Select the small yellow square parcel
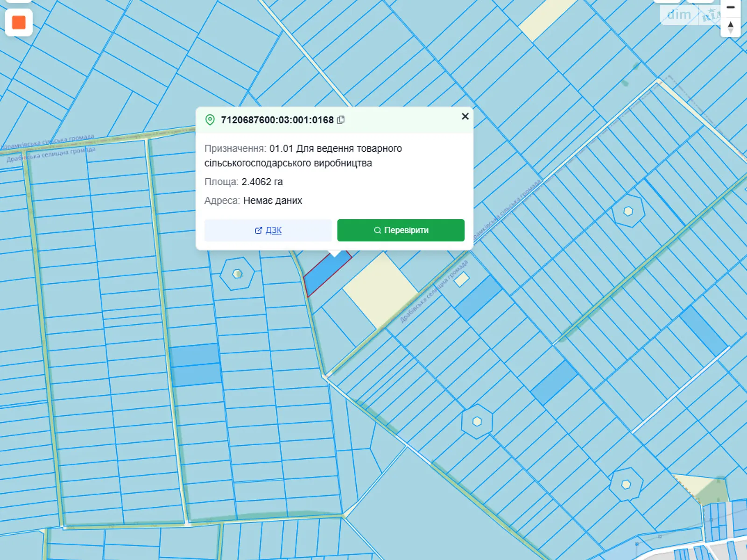The width and height of the screenshot is (747, 560). 462,279
